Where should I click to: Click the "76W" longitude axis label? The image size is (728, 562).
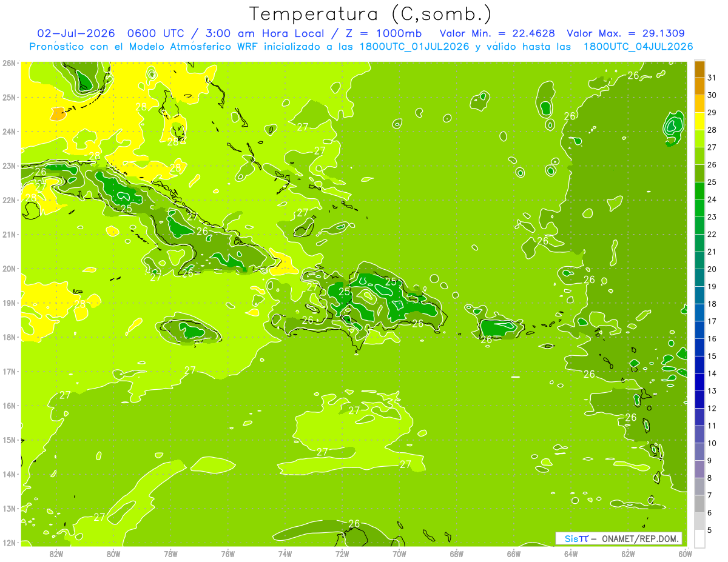tap(228, 554)
